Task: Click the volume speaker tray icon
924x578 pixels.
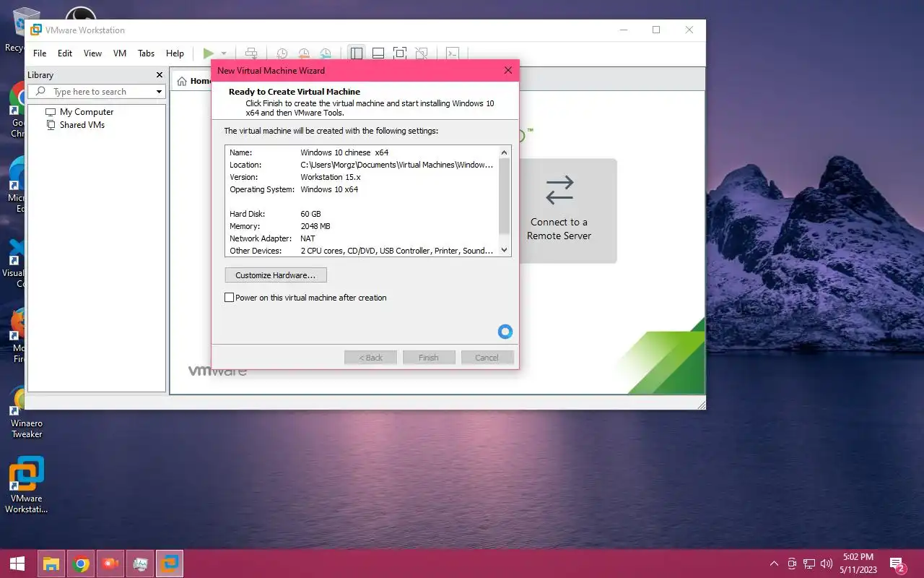Action: click(x=827, y=564)
